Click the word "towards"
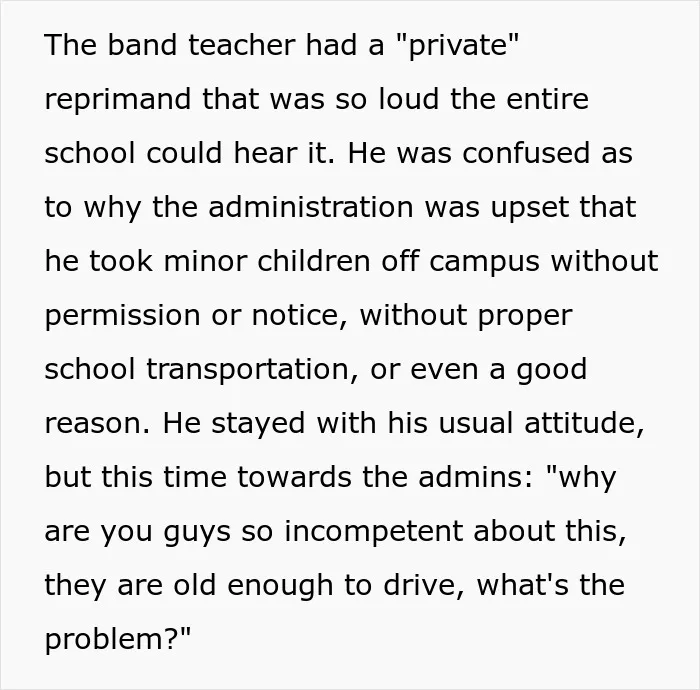The height and width of the screenshot is (690, 700). [x=294, y=477]
